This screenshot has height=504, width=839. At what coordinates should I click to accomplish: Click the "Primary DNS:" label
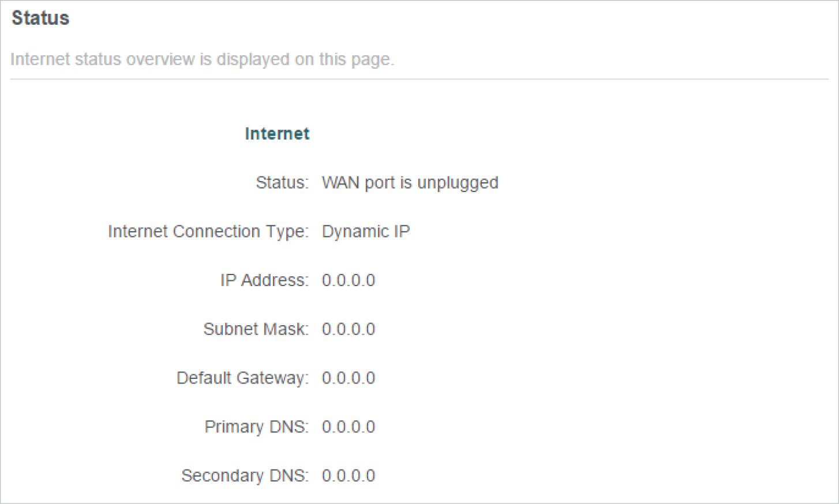click(x=256, y=427)
